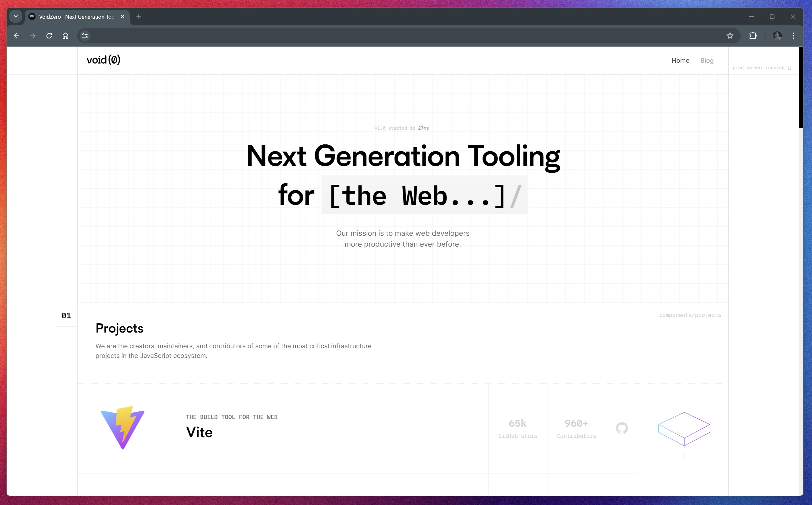
Task: Select the Home navigation link
Action: tap(680, 61)
